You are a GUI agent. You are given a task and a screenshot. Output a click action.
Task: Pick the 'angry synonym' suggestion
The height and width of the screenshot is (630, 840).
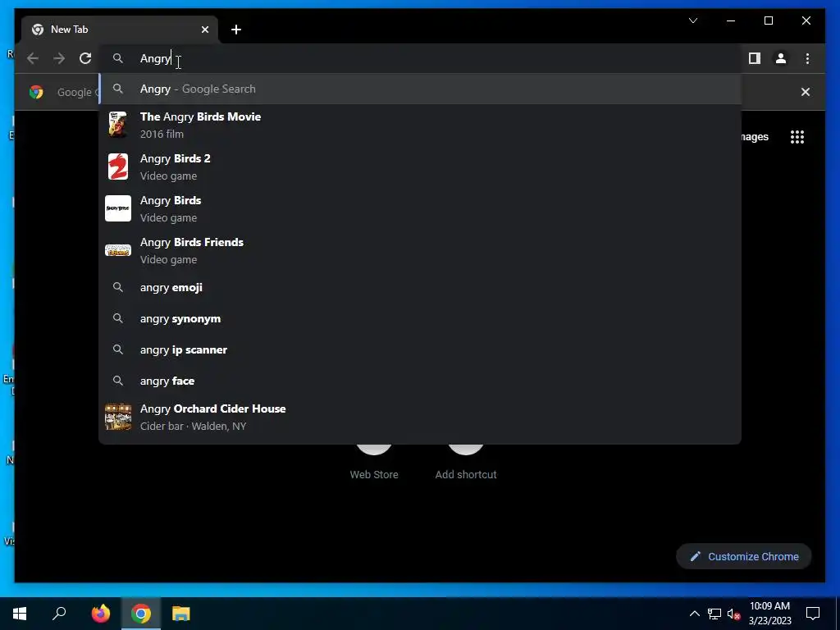(420, 319)
